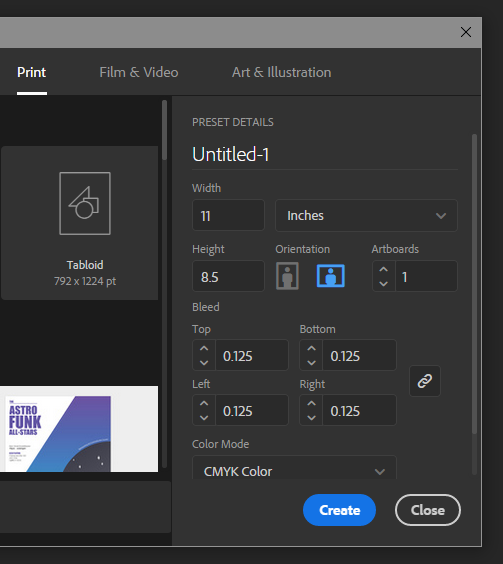Decrease the Right bleed value

(x=311, y=418)
